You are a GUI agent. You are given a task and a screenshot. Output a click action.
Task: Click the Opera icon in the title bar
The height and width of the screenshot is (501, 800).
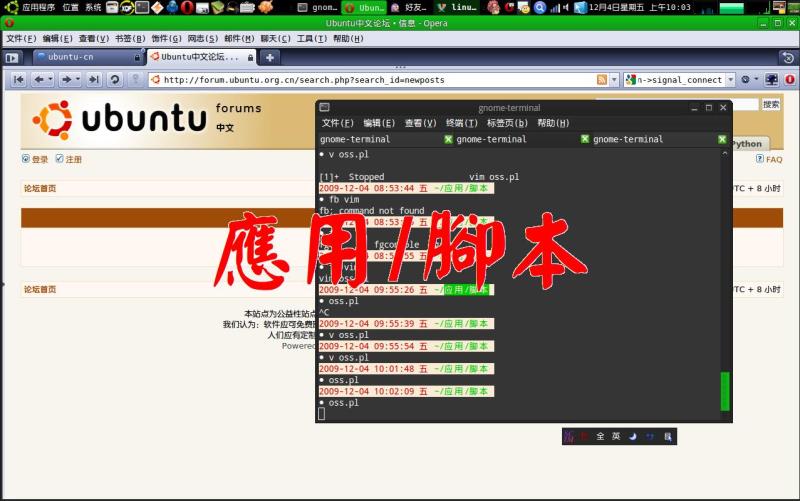(9, 23)
